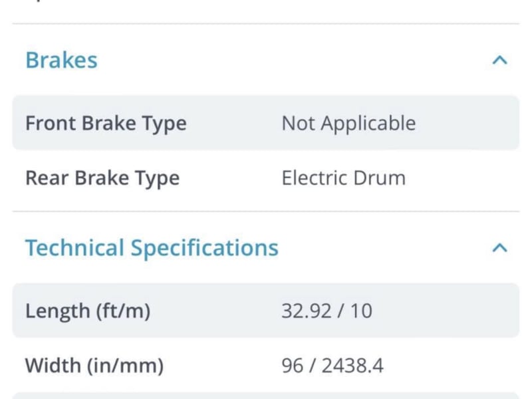532x399 pixels.
Task: Select the Not Applicable value
Action: [348, 123]
